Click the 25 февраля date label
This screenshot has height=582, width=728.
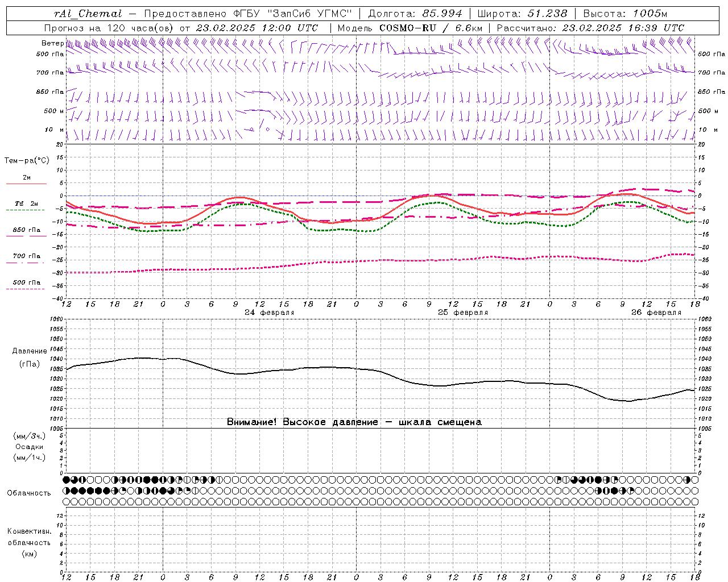(463, 313)
